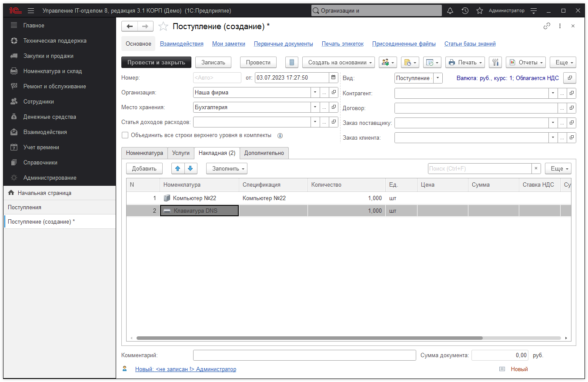Open the Печать этикеток link

pos(342,44)
